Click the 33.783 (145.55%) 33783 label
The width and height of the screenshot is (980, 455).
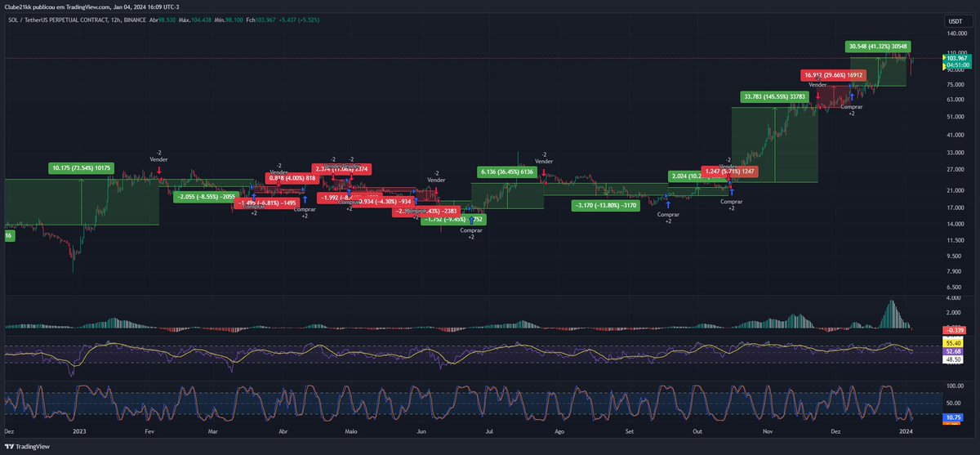774,96
